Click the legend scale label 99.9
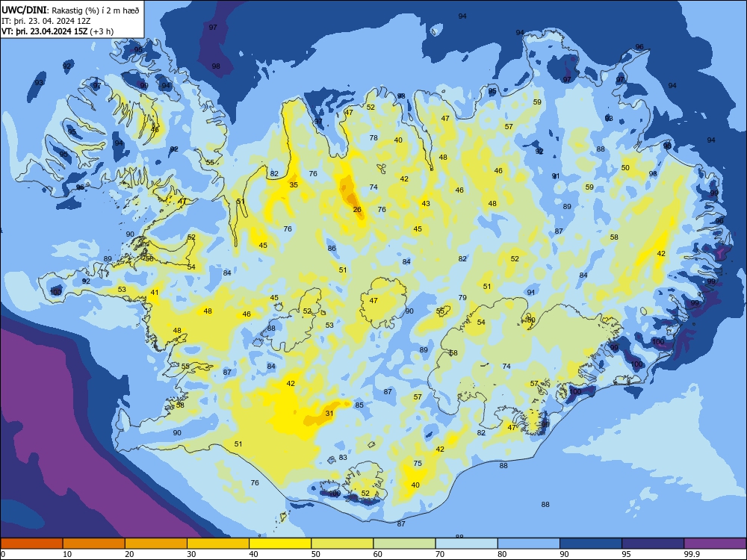 [x=691, y=554]
